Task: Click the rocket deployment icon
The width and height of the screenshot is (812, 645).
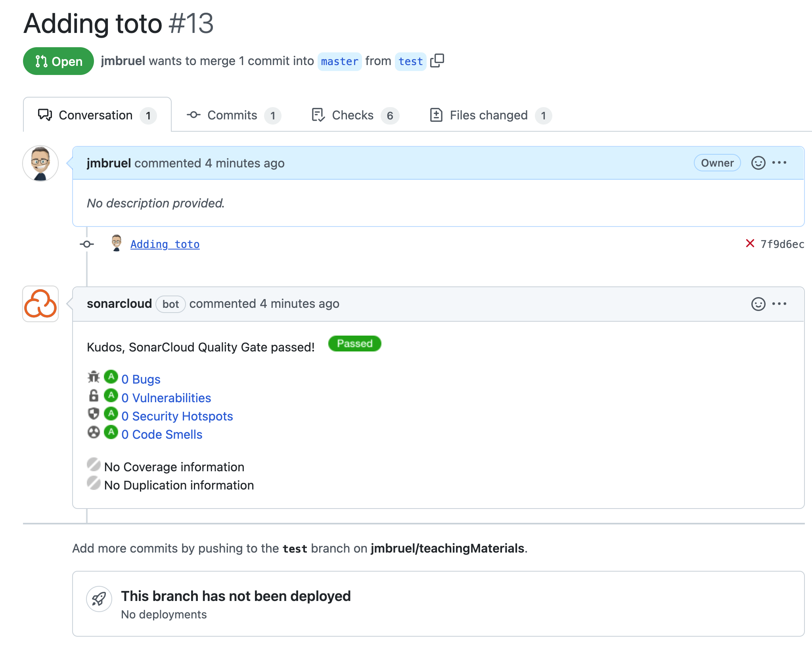Action: 99,599
